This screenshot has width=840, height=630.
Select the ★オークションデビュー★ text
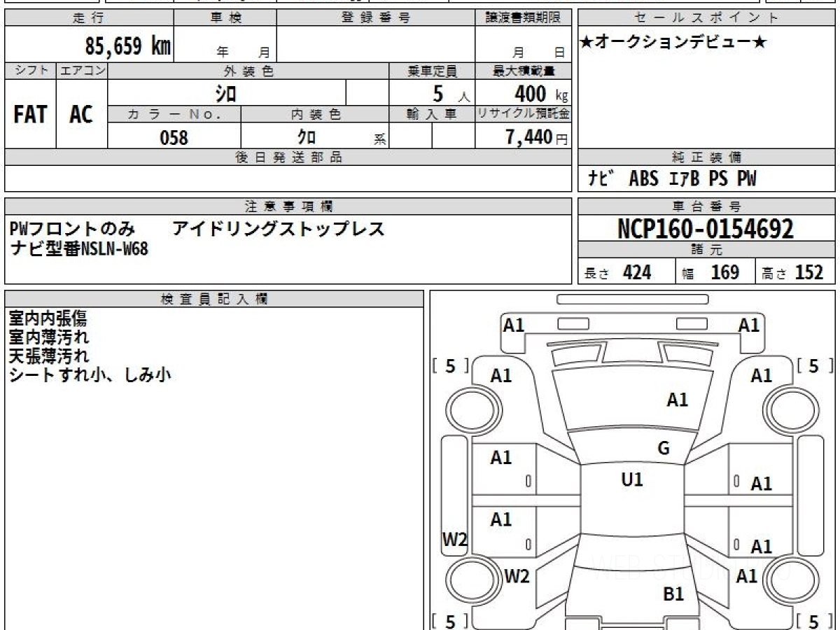pos(674,43)
